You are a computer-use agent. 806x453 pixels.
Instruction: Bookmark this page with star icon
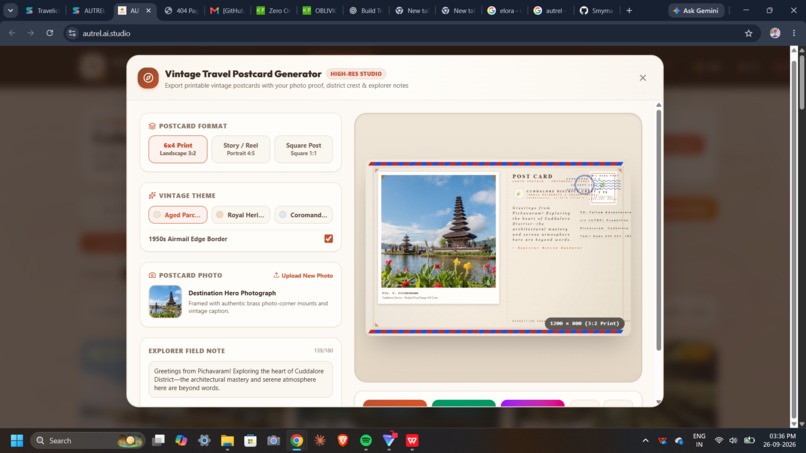(748, 33)
